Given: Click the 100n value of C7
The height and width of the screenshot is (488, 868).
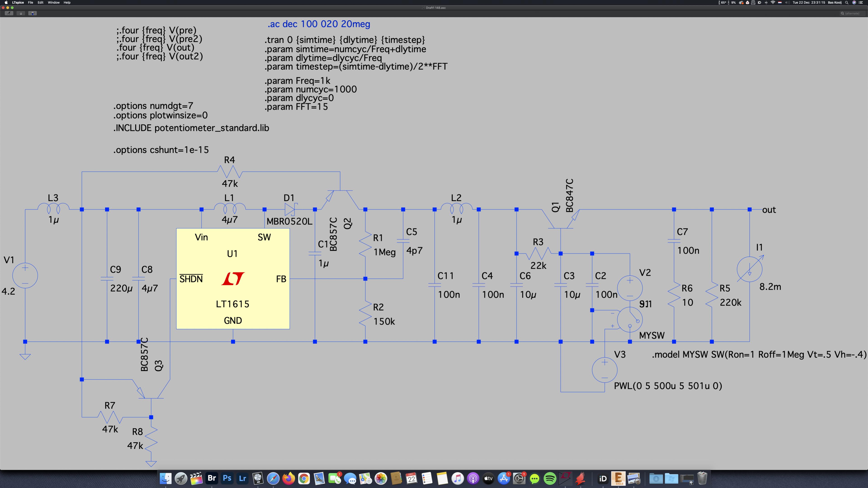Looking at the screenshot, I should 688,251.
